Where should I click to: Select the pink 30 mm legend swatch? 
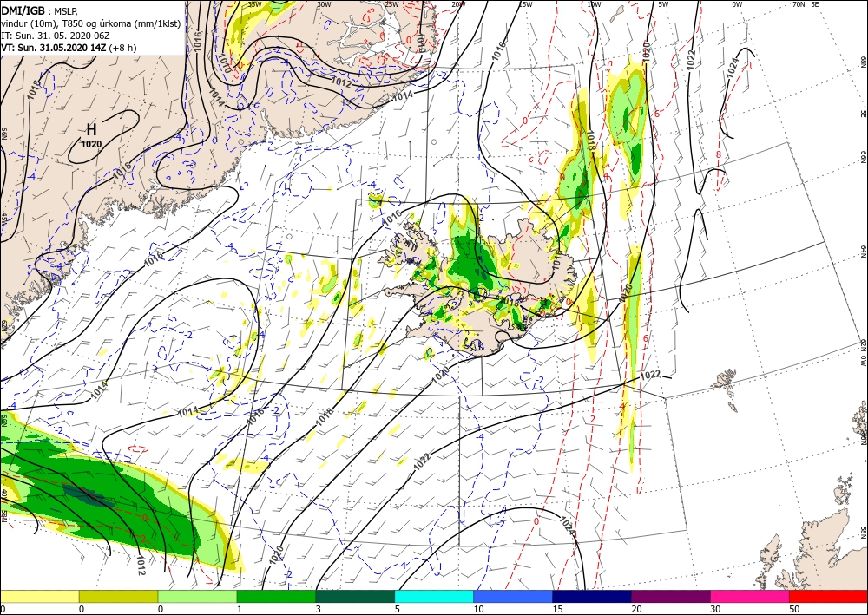tap(750, 596)
